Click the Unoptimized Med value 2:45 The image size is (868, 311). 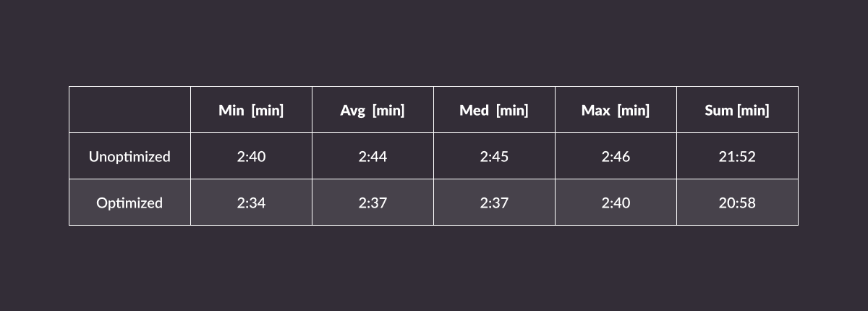click(494, 156)
